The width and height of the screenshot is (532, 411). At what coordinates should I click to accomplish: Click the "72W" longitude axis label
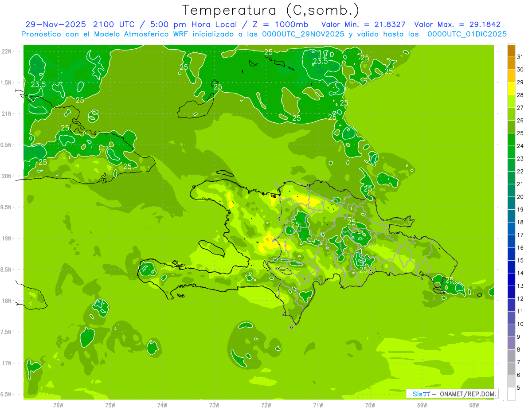coord(266,405)
